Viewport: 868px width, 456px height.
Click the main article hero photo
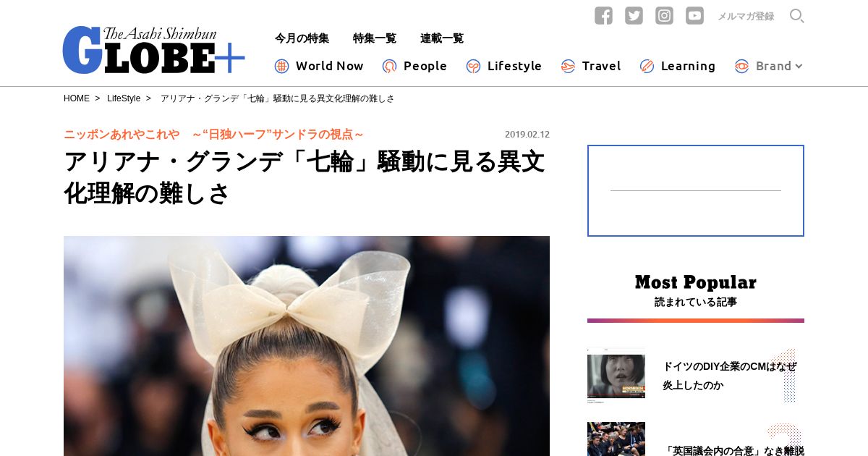[x=307, y=346]
